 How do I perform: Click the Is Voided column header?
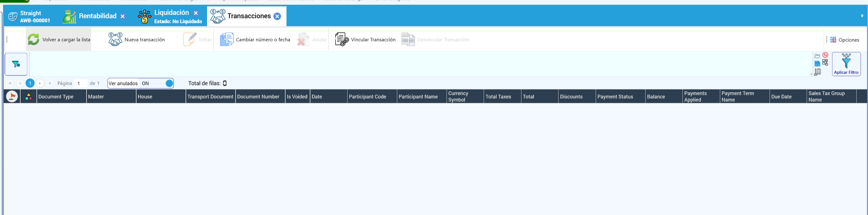coord(298,96)
